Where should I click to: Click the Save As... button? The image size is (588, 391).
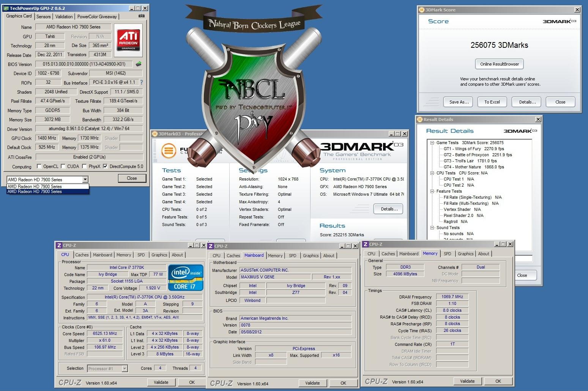(459, 102)
